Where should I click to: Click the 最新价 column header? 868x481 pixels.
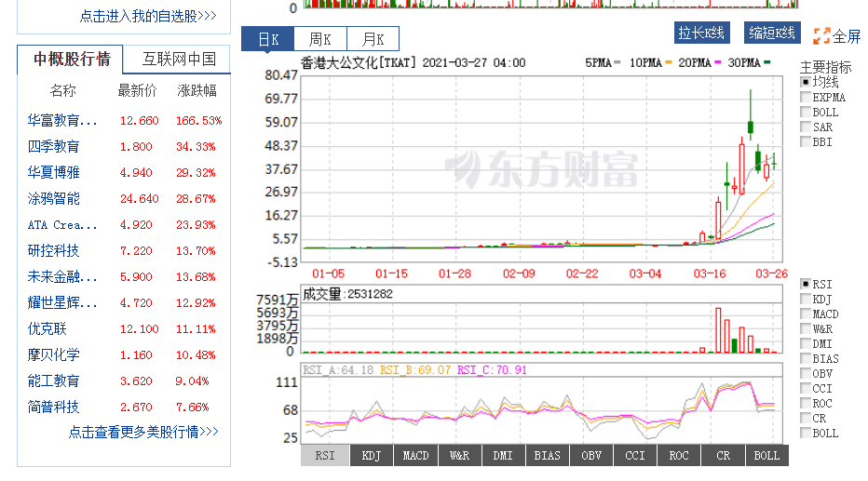(137, 90)
